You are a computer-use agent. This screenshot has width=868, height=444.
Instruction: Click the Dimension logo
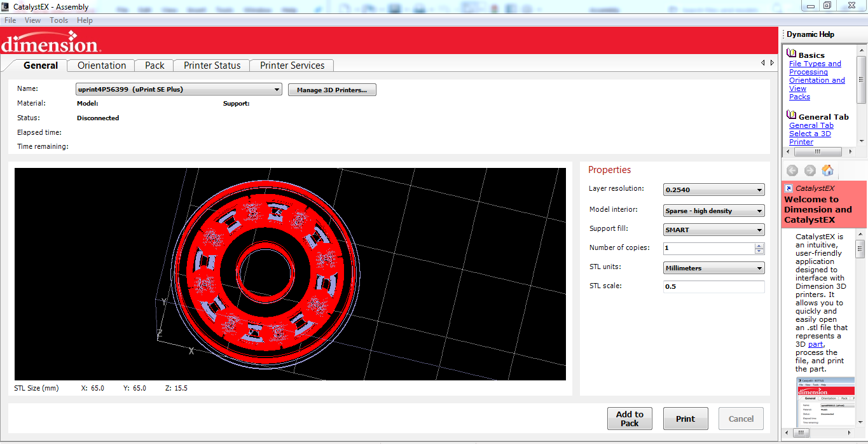point(51,43)
